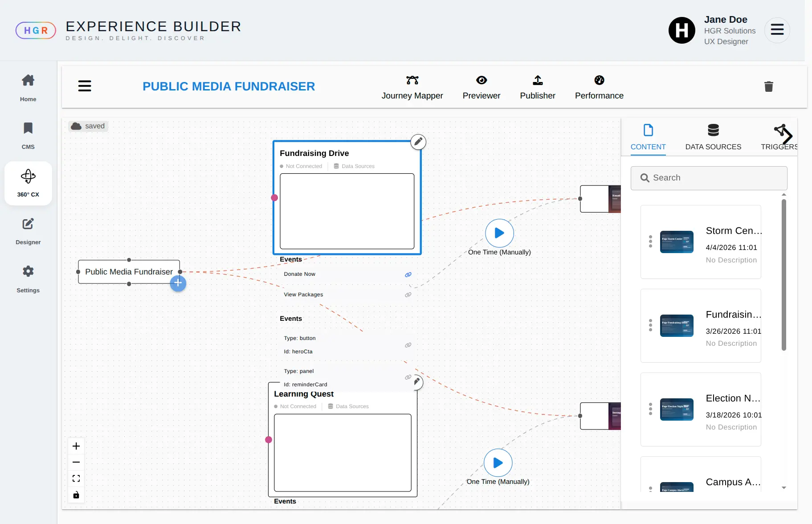Viewport: 812px width, 524px height.
Task: Toggle canvas lock control
Action: [x=76, y=495]
